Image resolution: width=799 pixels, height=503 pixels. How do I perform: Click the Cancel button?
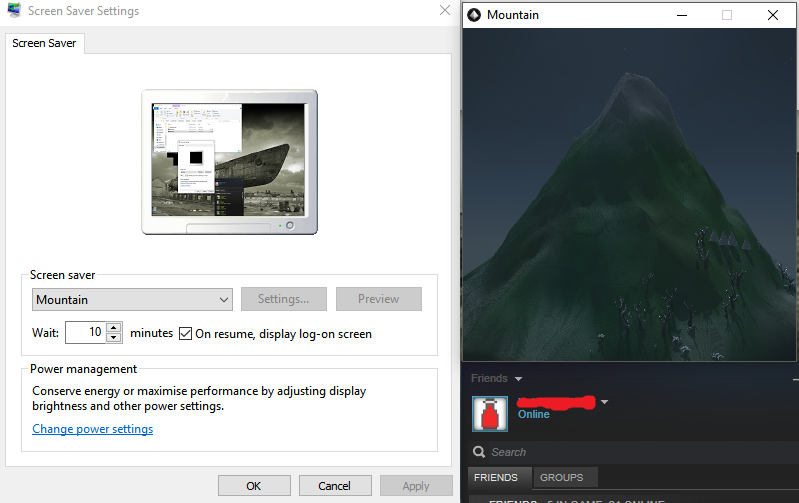pyautogui.click(x=335, y=486)
